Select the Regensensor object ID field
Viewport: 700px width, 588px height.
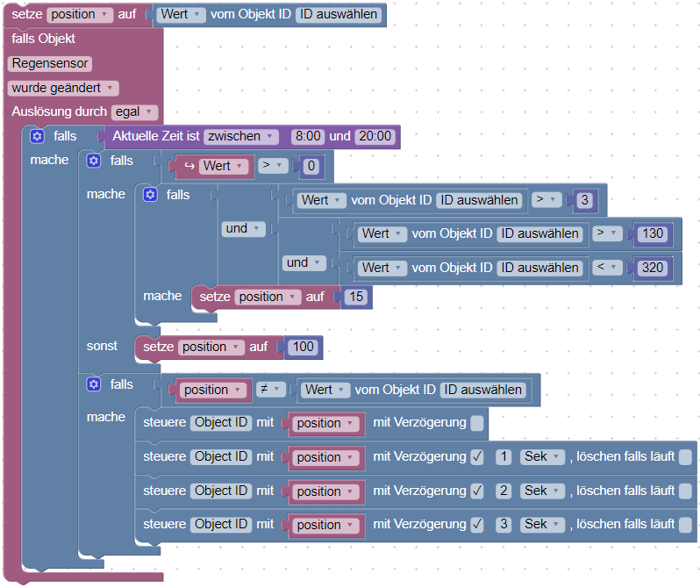[x=50, y=63]
